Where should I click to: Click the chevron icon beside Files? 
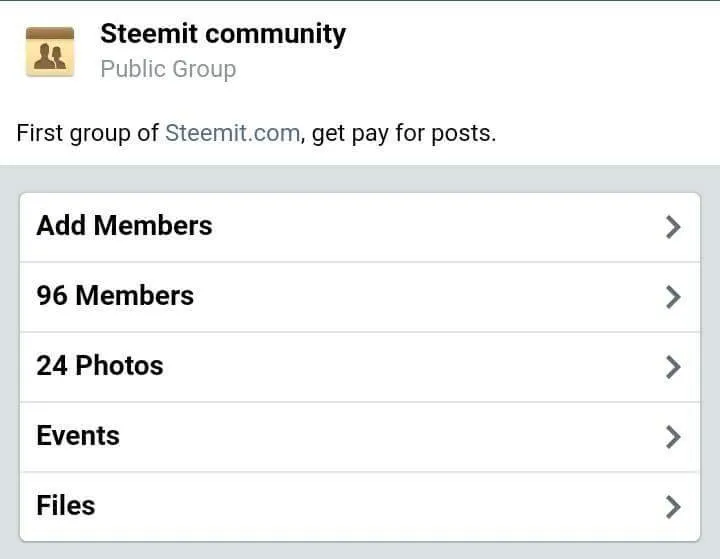coord(673,507)
